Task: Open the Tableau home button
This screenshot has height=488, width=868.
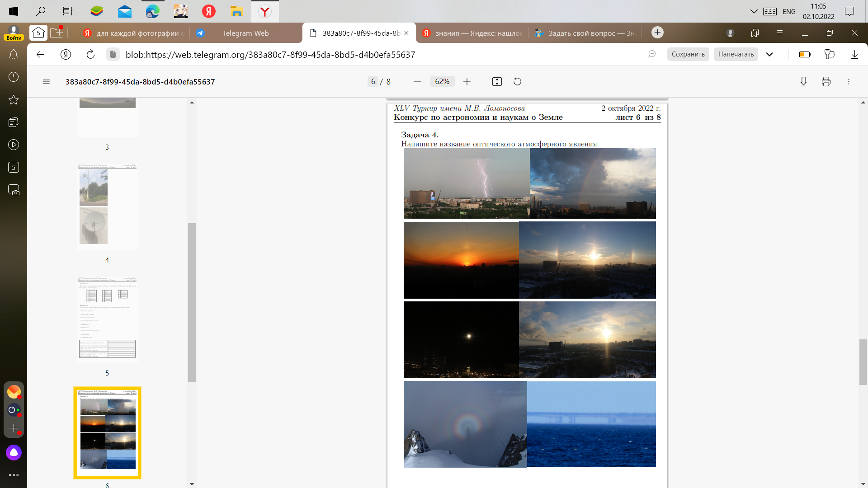Action: pos(38,33)
